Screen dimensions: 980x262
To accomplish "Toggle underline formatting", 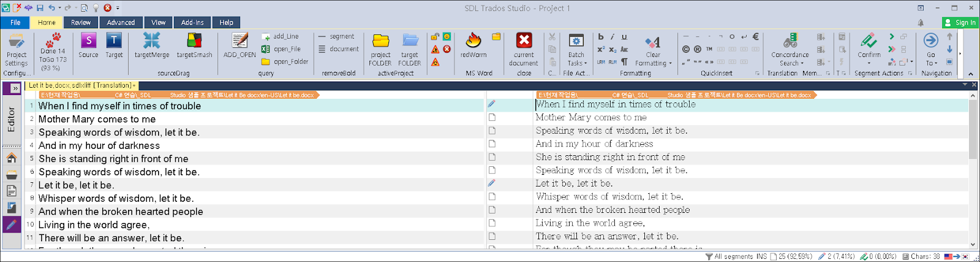I will click(x=624, y=37).
